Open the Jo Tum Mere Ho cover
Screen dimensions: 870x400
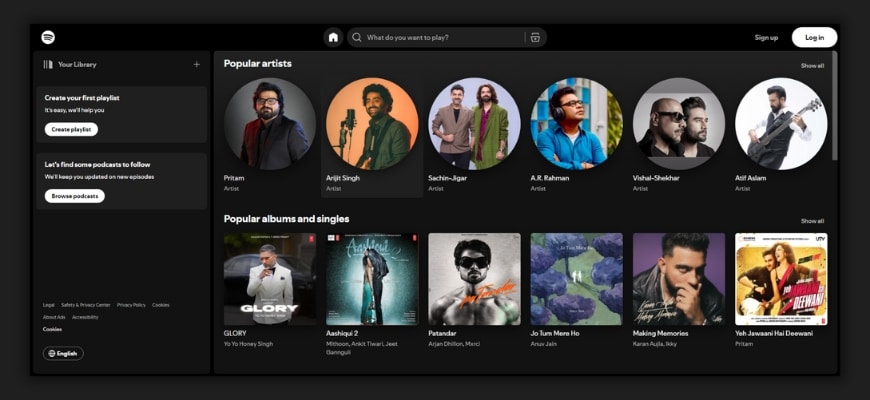[576, 279]
